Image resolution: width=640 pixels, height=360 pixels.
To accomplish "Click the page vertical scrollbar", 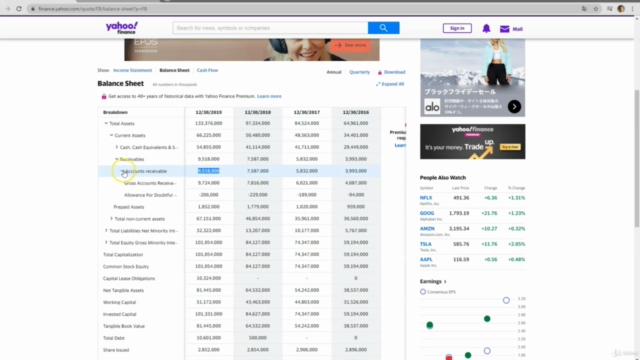I will click(637, 158).
